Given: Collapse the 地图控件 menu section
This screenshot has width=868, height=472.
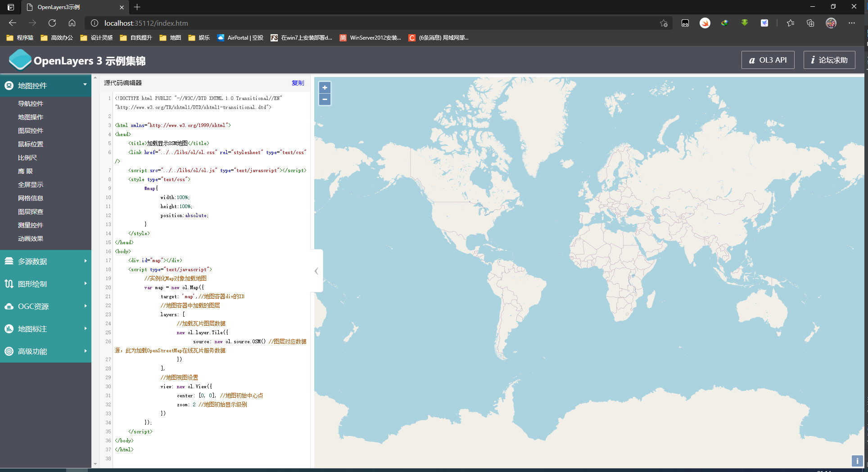Looking at the screenshot, I should [45, 86].
